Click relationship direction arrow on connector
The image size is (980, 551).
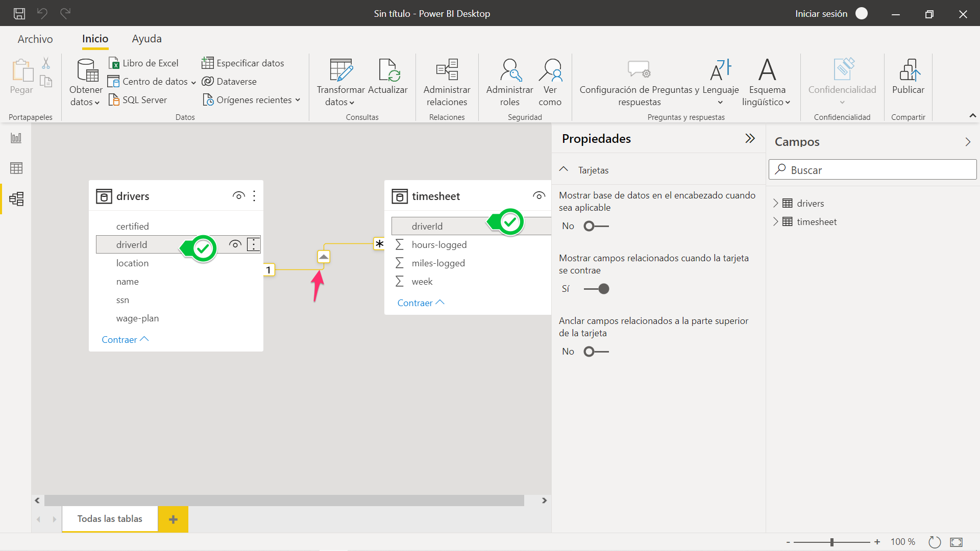pyautogui.click(x=324, y=257)
